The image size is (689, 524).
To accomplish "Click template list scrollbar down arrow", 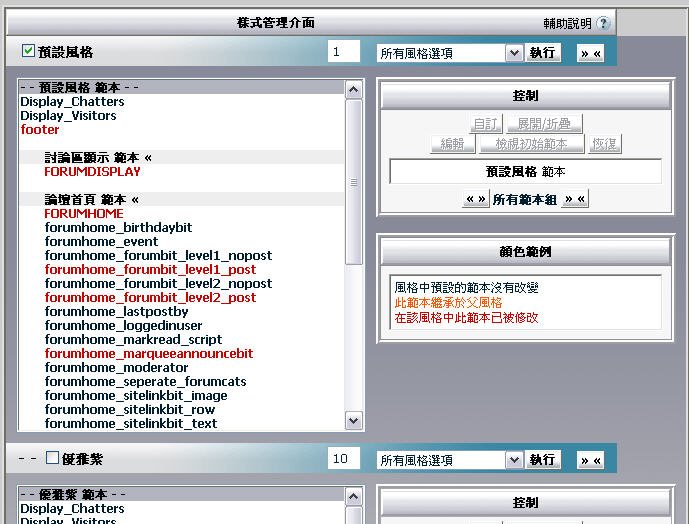I will tap(353, 421).
